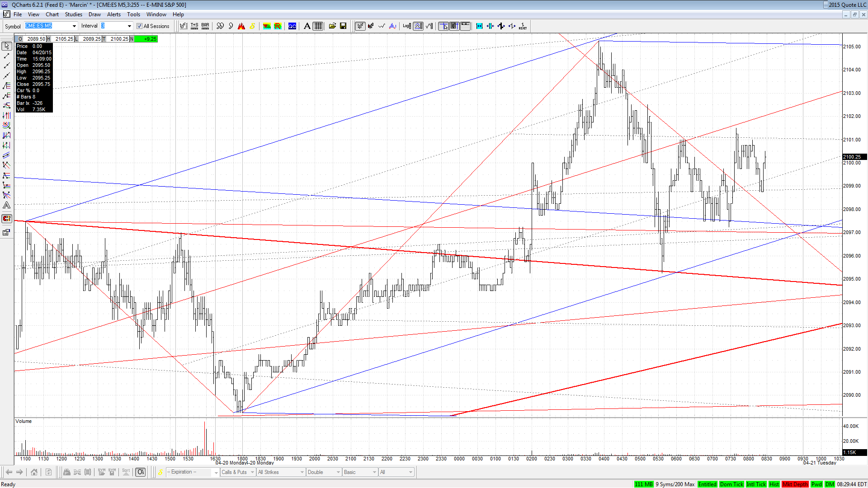This screenshot has height=488, width=868.
Task: Click the back arrow in bottom toolbar
Action: click(9, 472)
